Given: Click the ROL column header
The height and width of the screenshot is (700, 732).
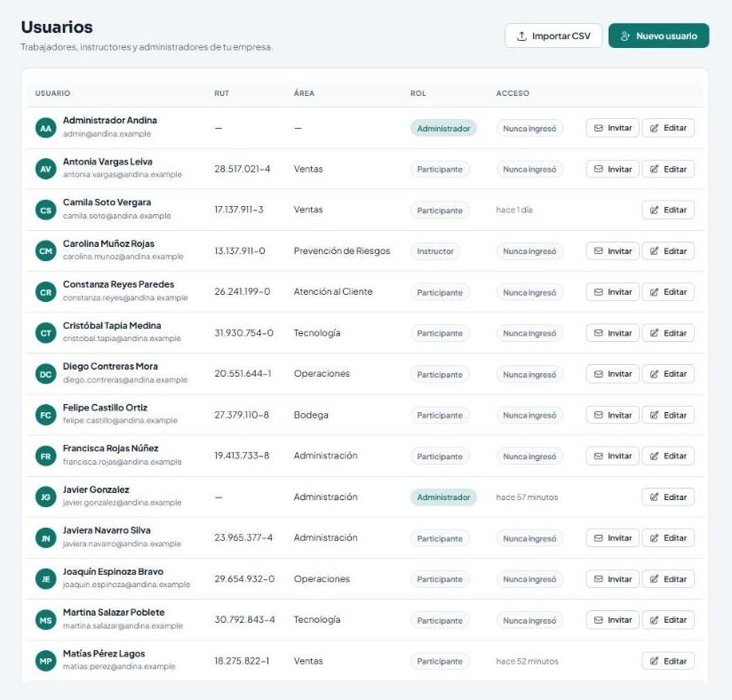Looking at the screenshot, I should tap(418, 93).
